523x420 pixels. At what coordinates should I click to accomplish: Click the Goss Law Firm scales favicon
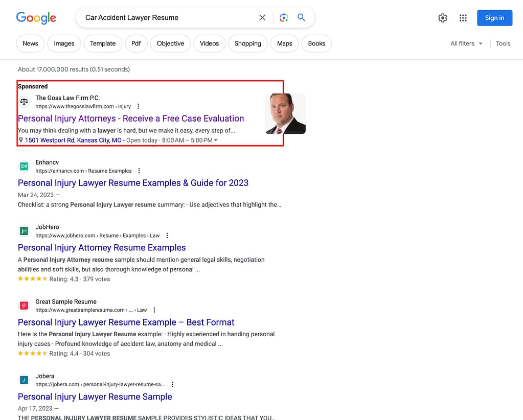point(24,102)
